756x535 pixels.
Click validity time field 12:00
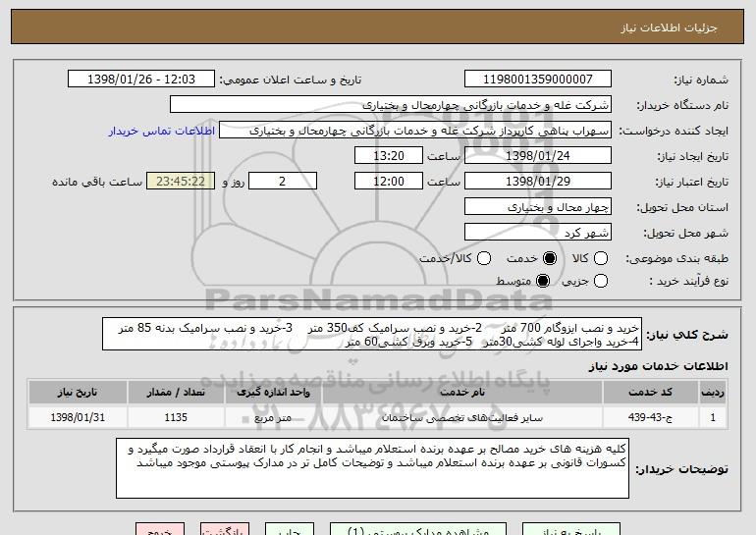coord(389,182)
